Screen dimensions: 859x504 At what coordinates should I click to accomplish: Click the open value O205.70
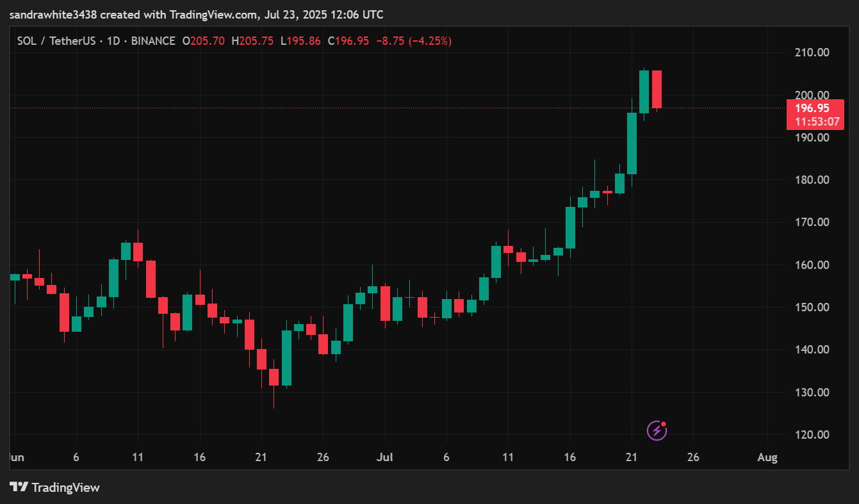204,41
